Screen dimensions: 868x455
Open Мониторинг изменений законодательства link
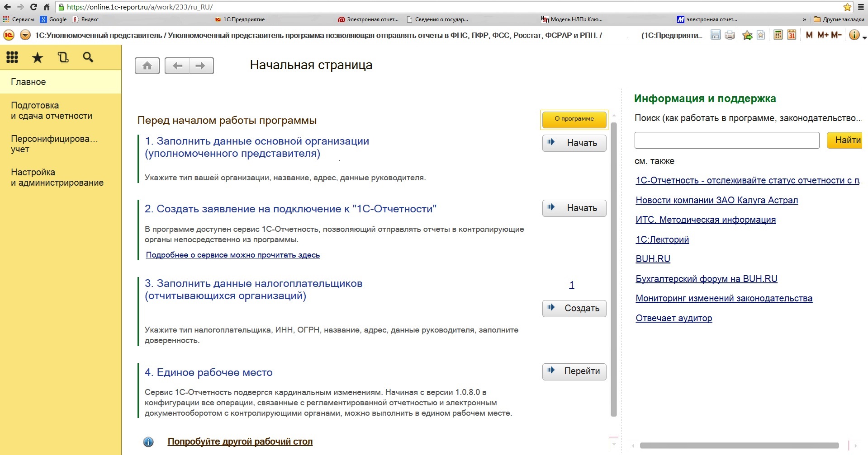(724, 298)
